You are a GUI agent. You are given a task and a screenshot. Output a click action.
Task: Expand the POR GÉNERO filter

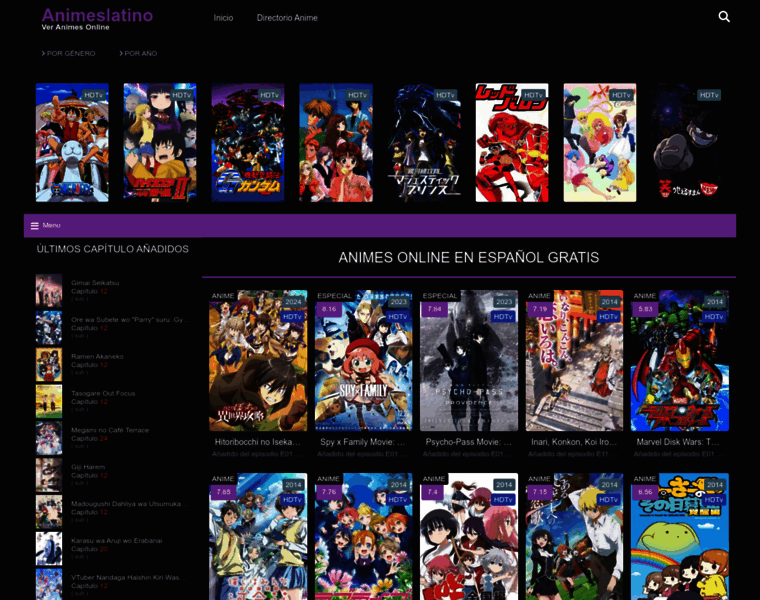pos(68,53)
